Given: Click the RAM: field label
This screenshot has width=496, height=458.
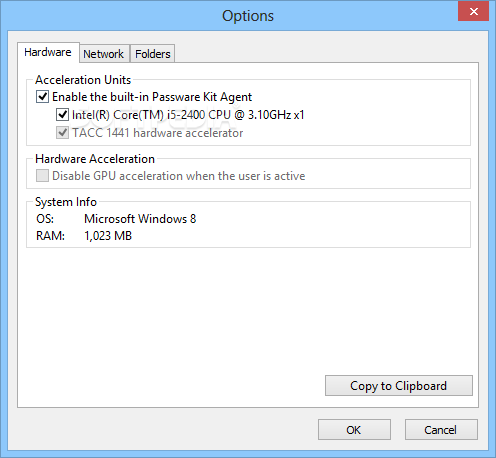Looking at the screenshot, I should tap(50, 236).
